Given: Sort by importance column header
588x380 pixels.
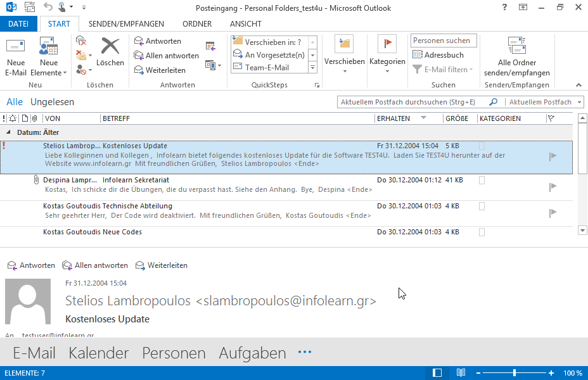Looking at the screenshot, I should coord(4,118).
